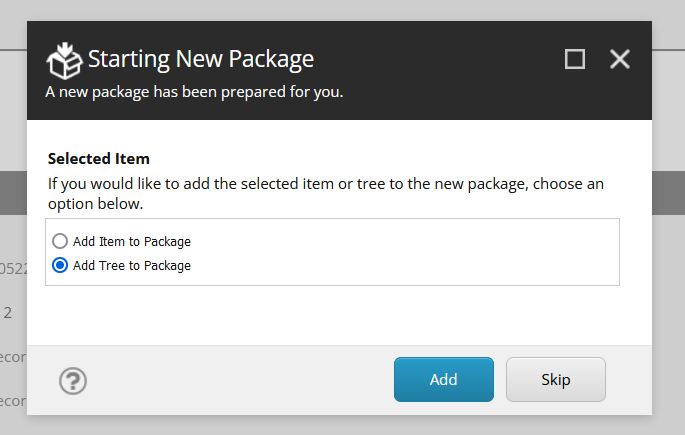This screenshot has width=685, height=435.
Task: Select the Add Tree to Package radio
Action: click(60, 265)
